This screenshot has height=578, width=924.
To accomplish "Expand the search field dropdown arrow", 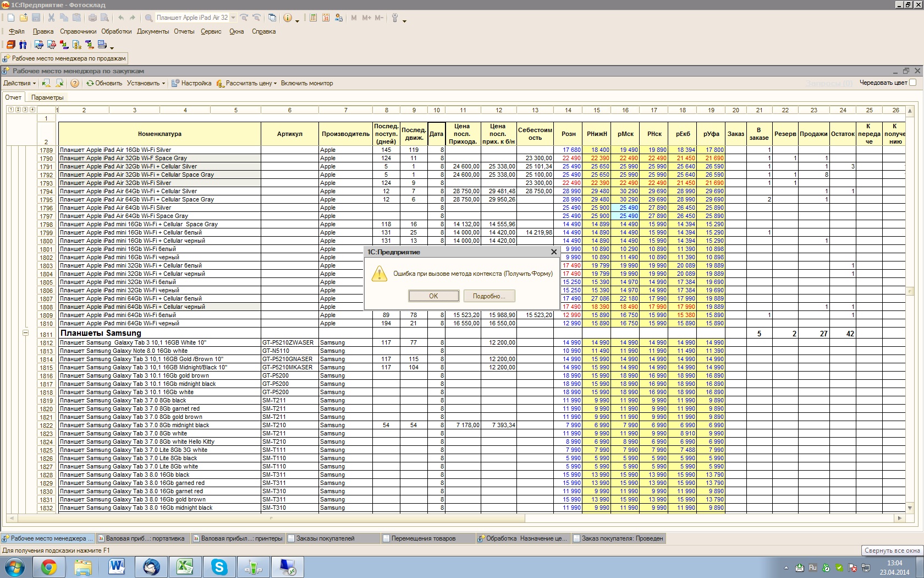I will coord(233,18).
